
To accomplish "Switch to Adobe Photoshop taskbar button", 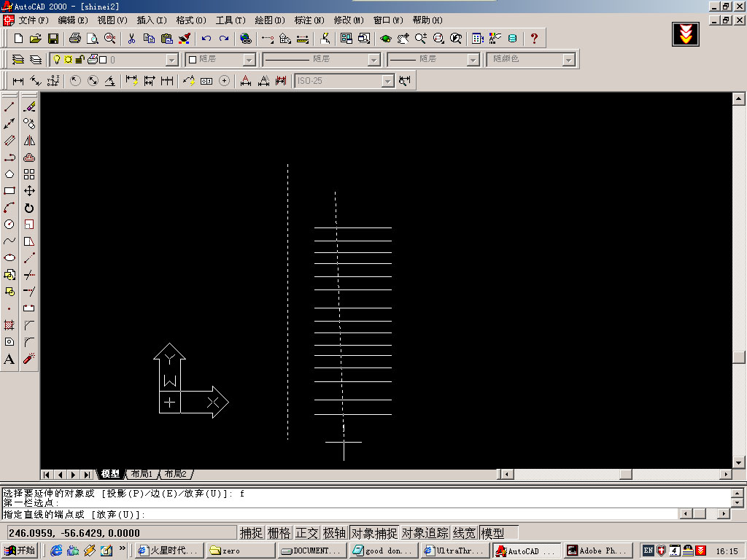I will (597, 551).
